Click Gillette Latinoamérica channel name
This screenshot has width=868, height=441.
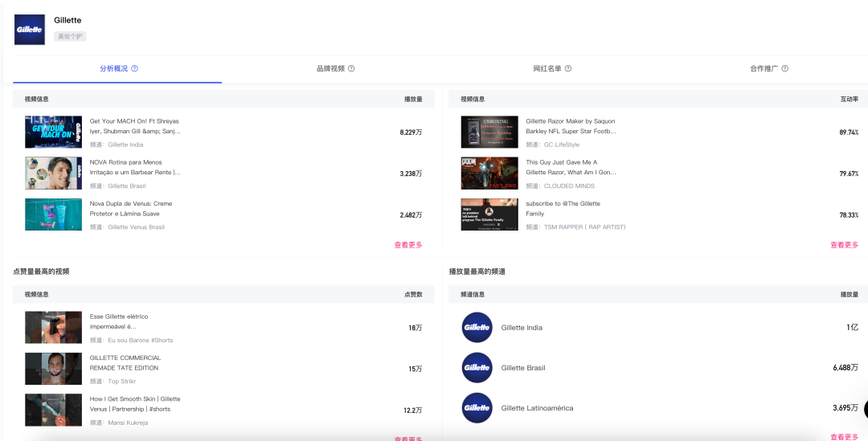pyautogui.click(x=537, y=408)
